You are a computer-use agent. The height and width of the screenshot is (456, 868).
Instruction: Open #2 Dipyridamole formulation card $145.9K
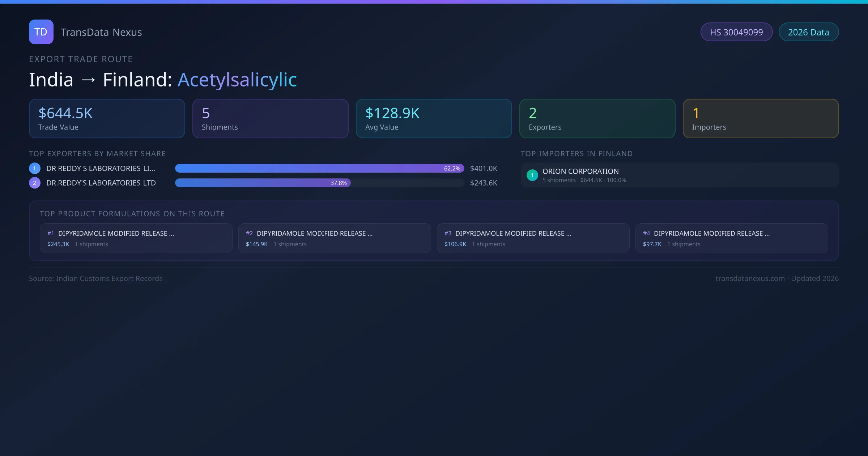coord(334,238)
